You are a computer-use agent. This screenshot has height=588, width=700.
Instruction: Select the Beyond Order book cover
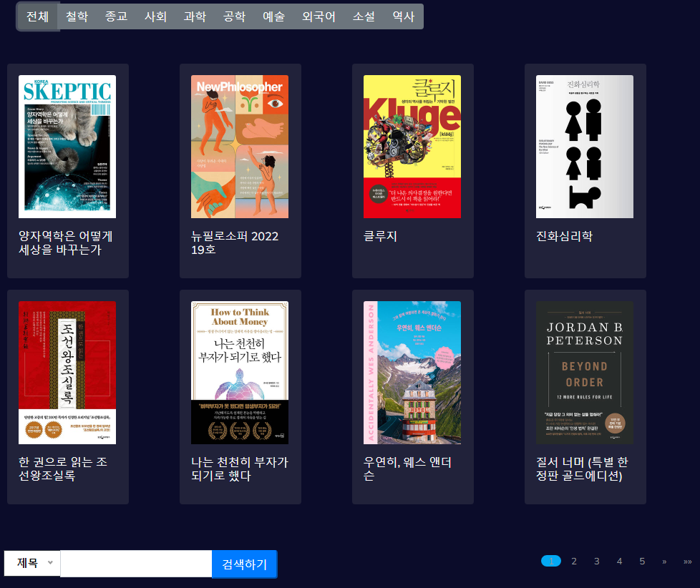[x=585, y=373]
